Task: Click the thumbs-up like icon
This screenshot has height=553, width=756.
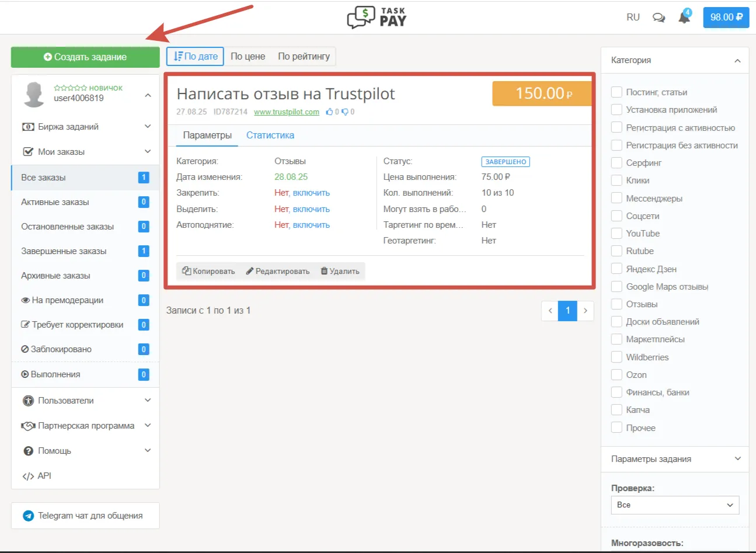Action: point(330,112)
